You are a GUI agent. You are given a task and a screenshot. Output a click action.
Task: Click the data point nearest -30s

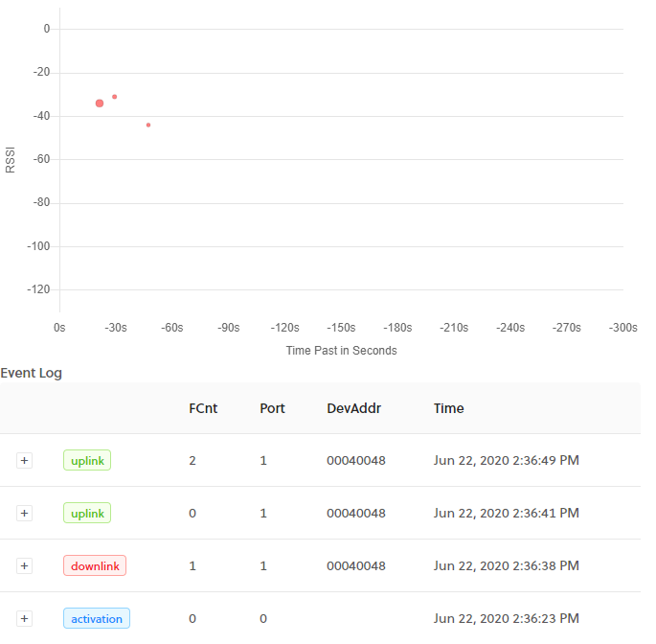click(115, 97)
